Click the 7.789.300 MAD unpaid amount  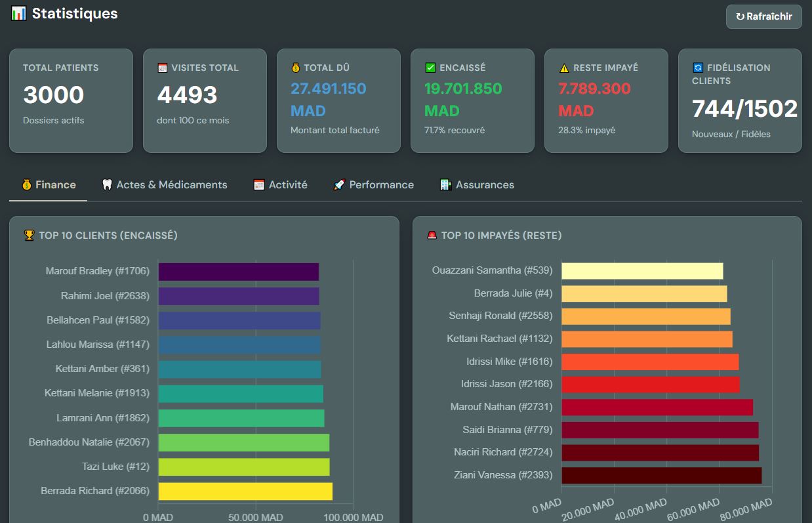(x=594, y=100)
